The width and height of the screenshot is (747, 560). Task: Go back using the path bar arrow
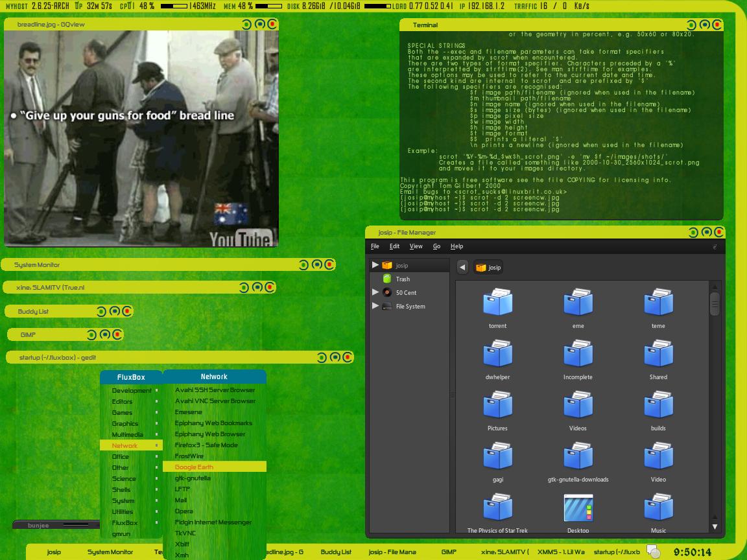click(462, 267)
